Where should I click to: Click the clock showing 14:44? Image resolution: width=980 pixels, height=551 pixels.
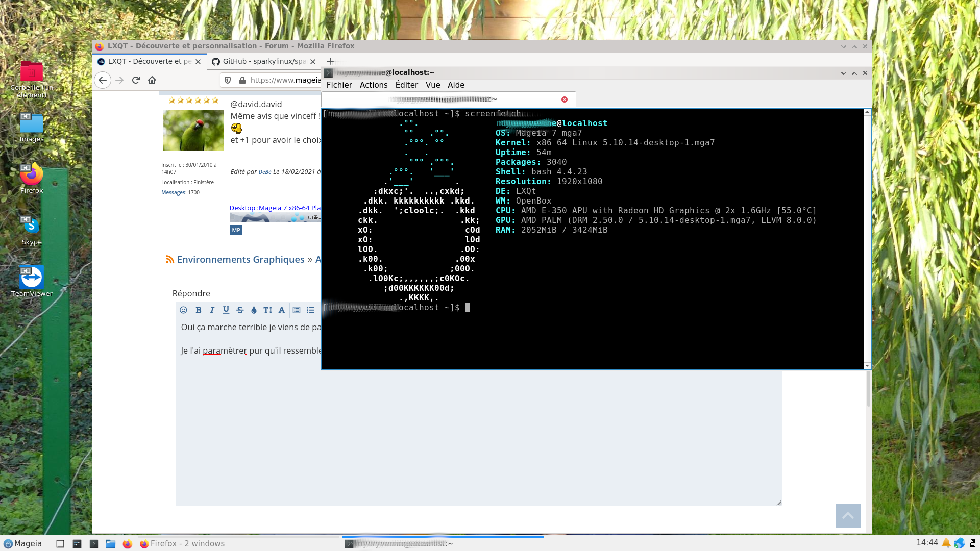pyautogui.click(x=927, y=543)
